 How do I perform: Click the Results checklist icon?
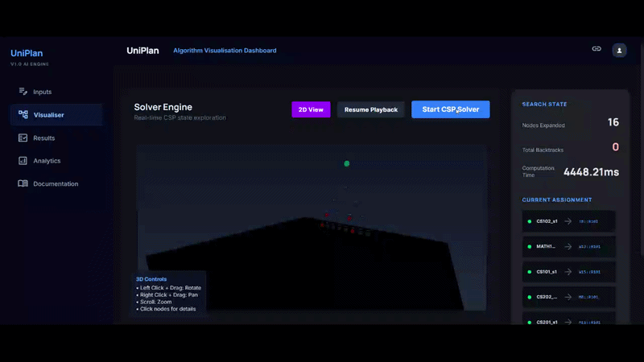[23, 138]
